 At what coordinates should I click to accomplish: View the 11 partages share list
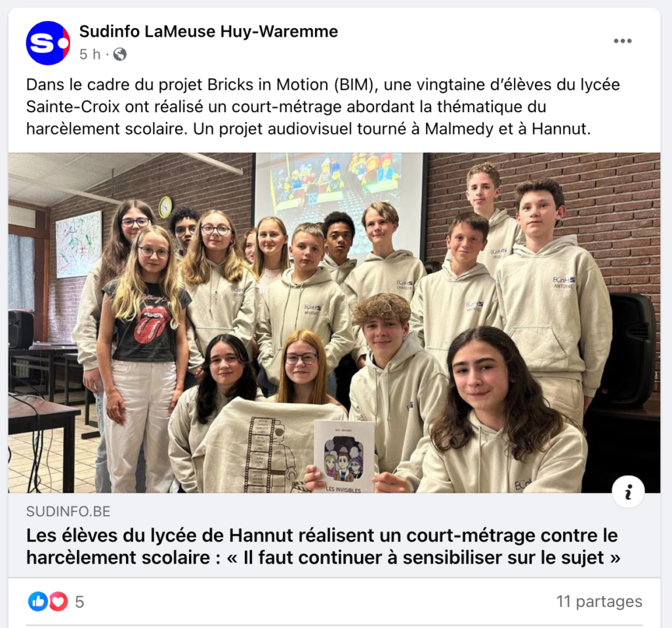599,601
